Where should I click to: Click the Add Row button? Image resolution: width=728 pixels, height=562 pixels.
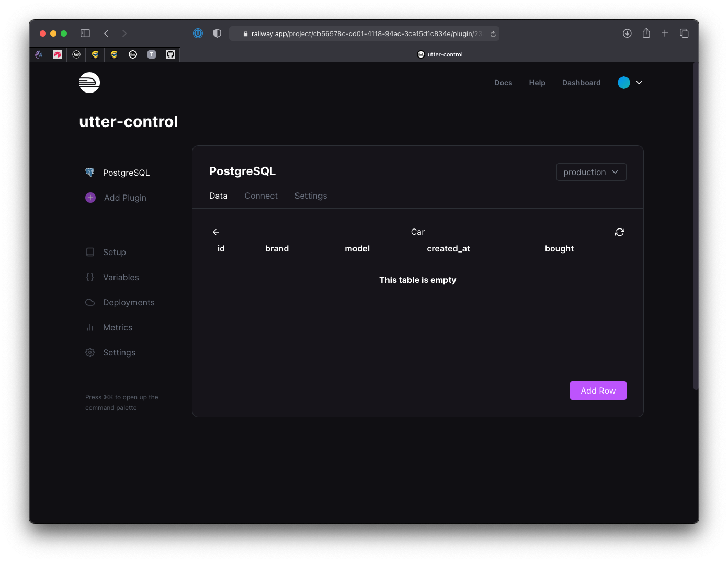coord(598,391)
